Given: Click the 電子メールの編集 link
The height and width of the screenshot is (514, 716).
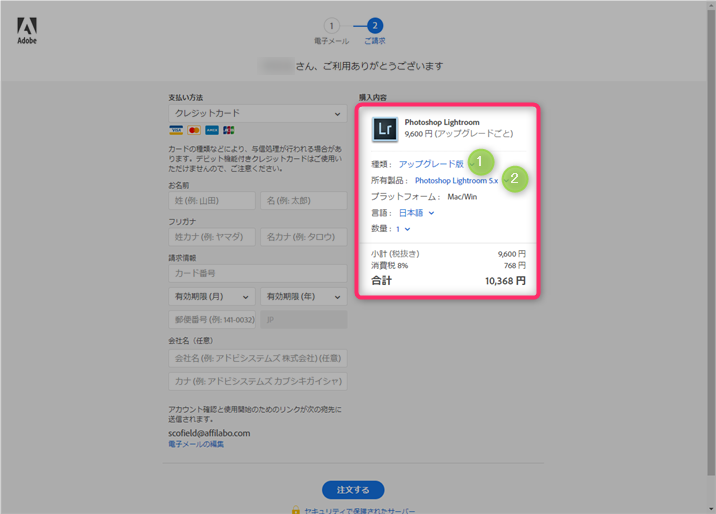Looking at the screenshot, I should [196, 444].
